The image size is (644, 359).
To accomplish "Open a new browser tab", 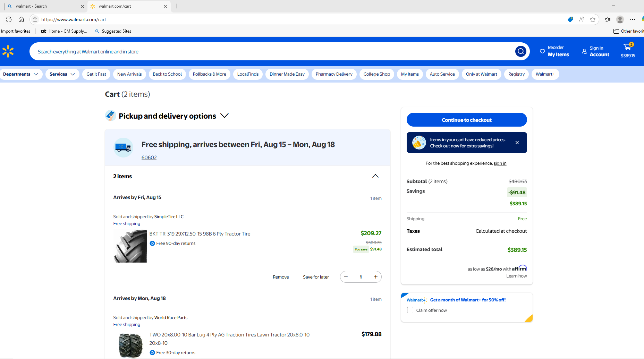I will pos(177,6).
